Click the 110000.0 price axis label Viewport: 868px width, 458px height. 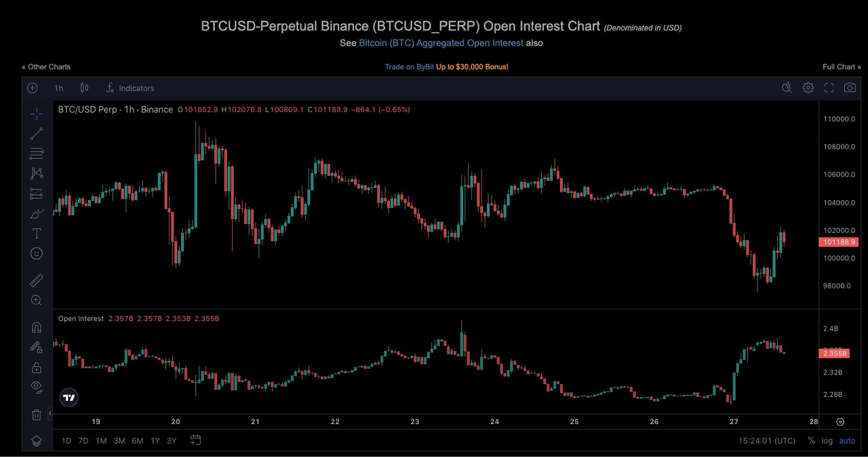point(838,119)
